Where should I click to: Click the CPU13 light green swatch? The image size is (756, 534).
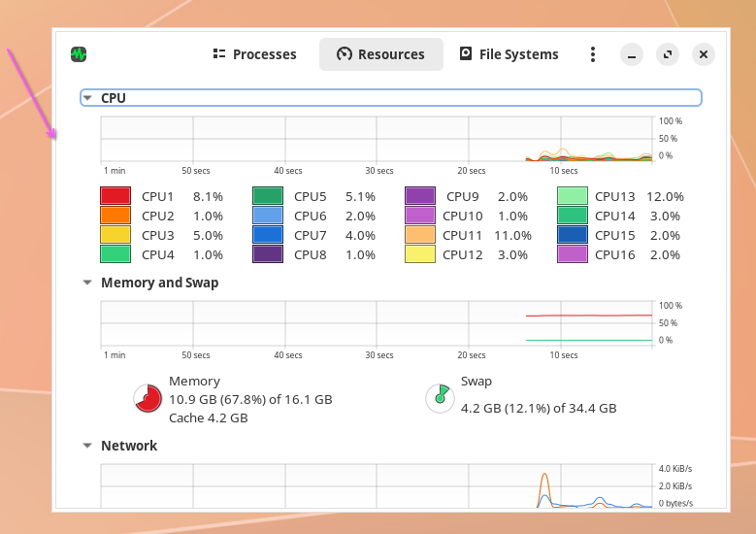573,196
